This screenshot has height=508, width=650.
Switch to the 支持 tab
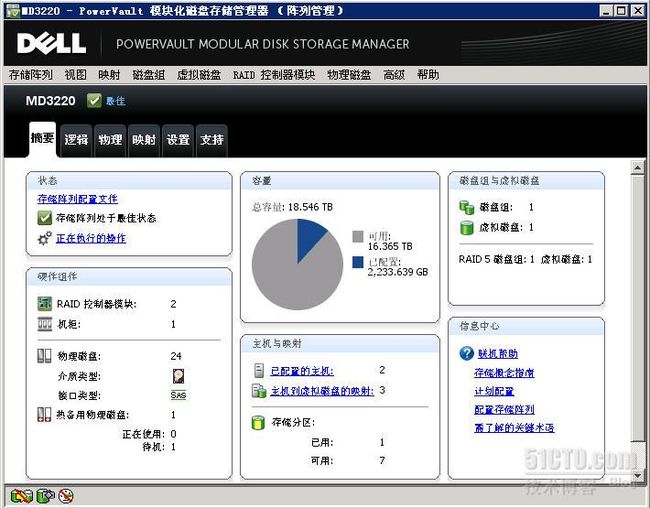pyautogui.click(x=212, y=140)
